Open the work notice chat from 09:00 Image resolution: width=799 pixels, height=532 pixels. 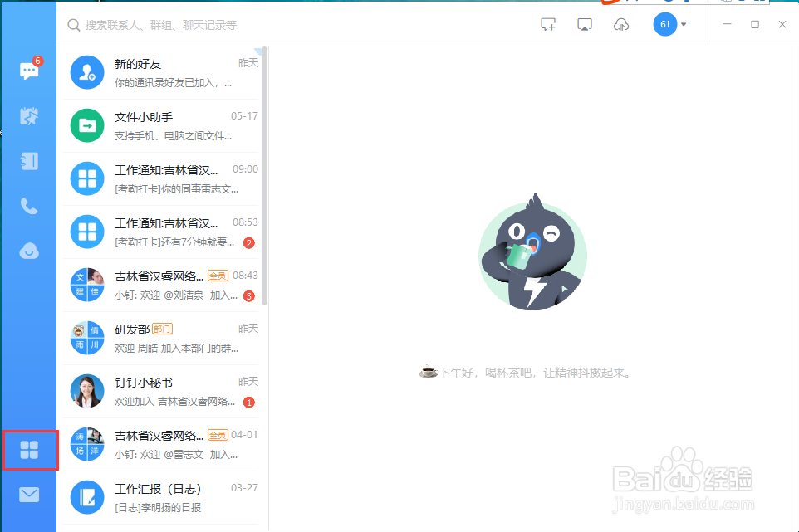coord(161,178)
